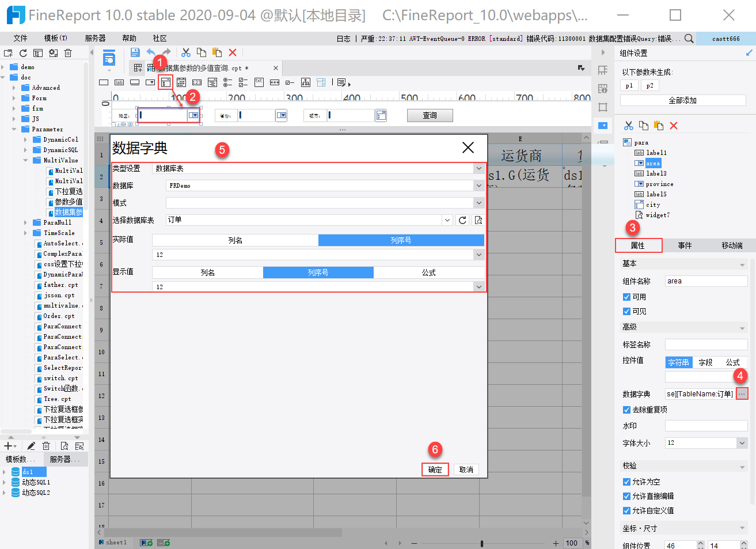The width and height of the screenshot is (756, 549).
Task: Uncheck the 可用 checkbox
Action: click(626, 297)
